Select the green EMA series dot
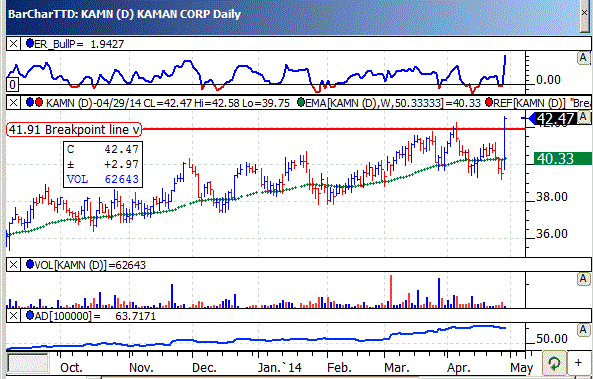593x379 pixels. (x=301, y=103)
